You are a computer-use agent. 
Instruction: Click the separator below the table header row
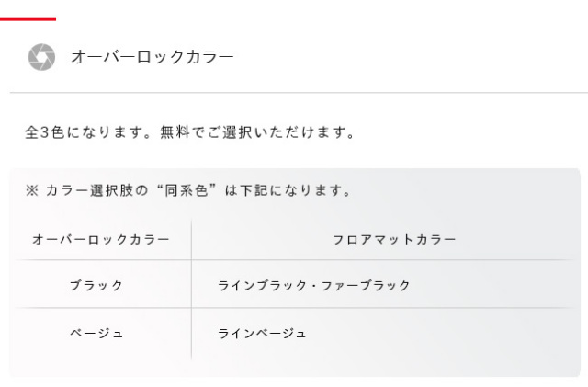point(294,260)
